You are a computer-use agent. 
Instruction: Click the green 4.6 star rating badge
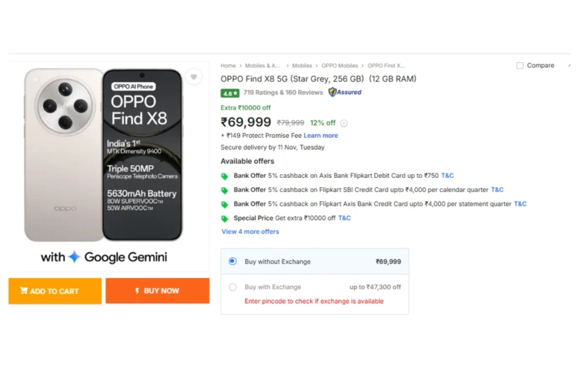pos(230,92)
